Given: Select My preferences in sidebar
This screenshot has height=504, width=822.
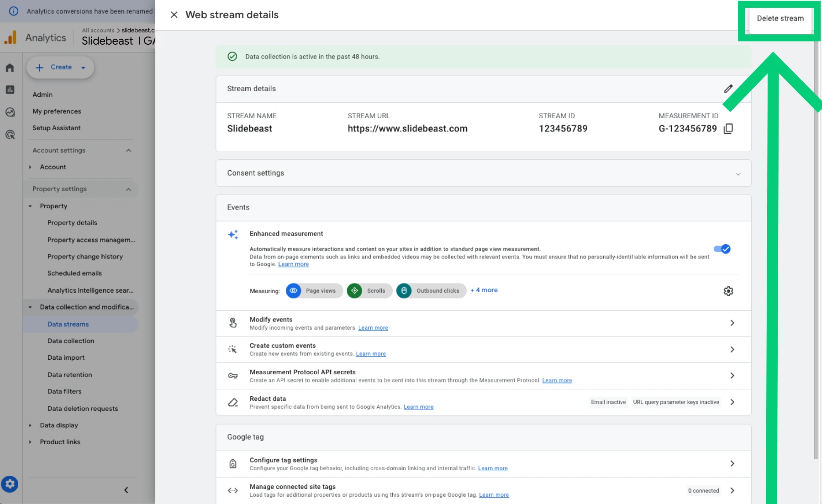Looking at the screenshot, I should tap(57, 111).
